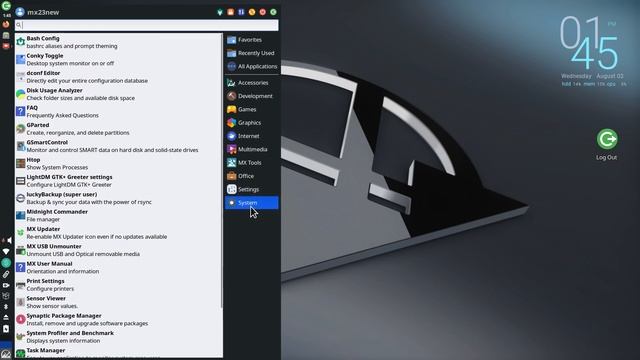The image size is (640, 360).
Task: Show the Favorites category
Action: click(x=251, y=40)
